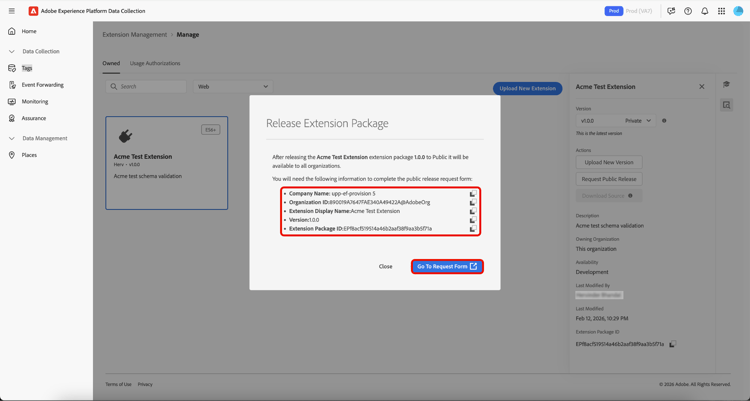Click Go To Request Form button
750x401 pixels.
point(447,267)
